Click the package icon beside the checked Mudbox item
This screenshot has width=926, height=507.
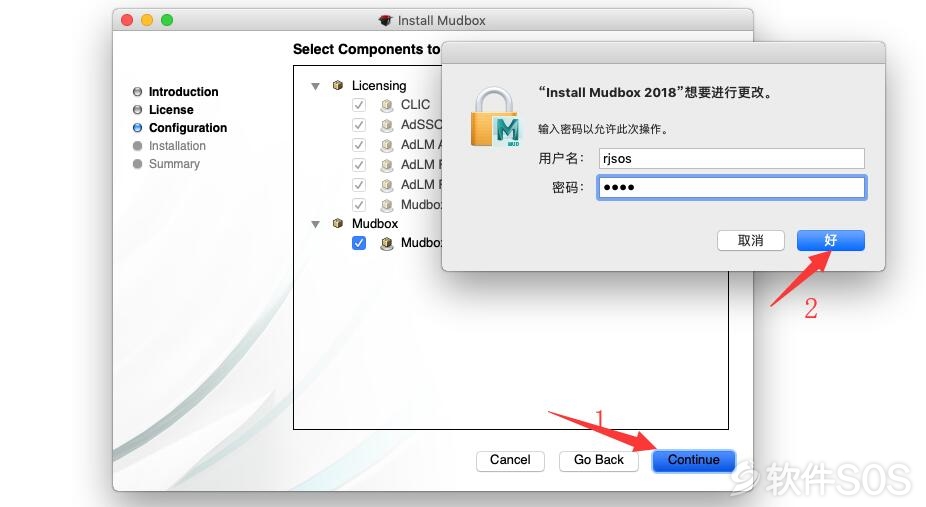tap(387, 243)
